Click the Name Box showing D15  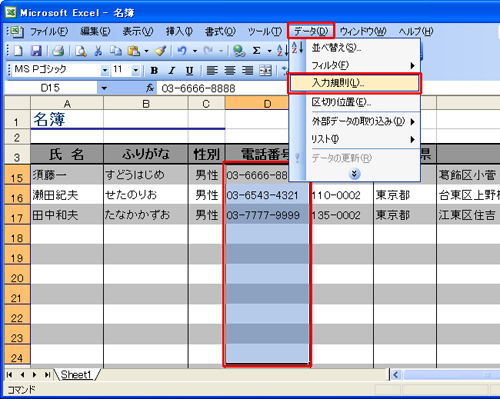click(x=50, y=88)
